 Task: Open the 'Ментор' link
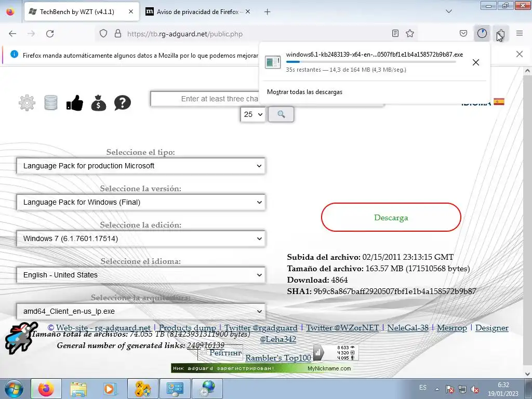click(x=451, y=328)
